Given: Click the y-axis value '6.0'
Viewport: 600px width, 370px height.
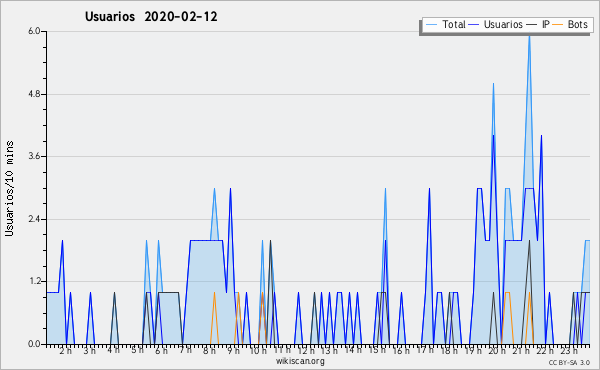Looking at the screenshot, I should tap(34, 31).
